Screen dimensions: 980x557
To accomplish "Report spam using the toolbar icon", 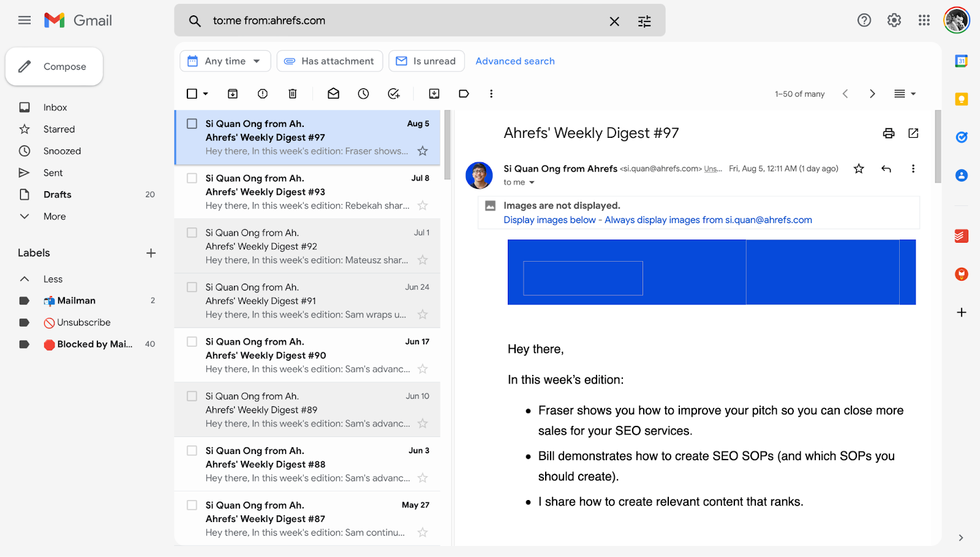I will coord(263,94).
